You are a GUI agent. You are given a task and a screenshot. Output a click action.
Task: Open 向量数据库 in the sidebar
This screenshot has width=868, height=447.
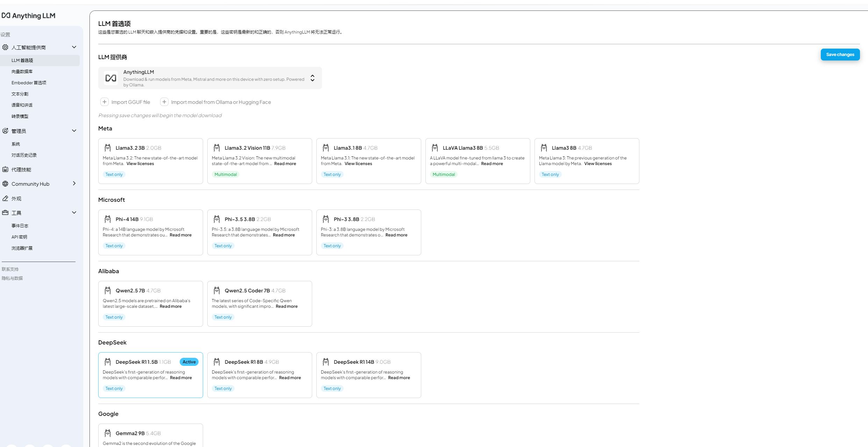point(22,71)
